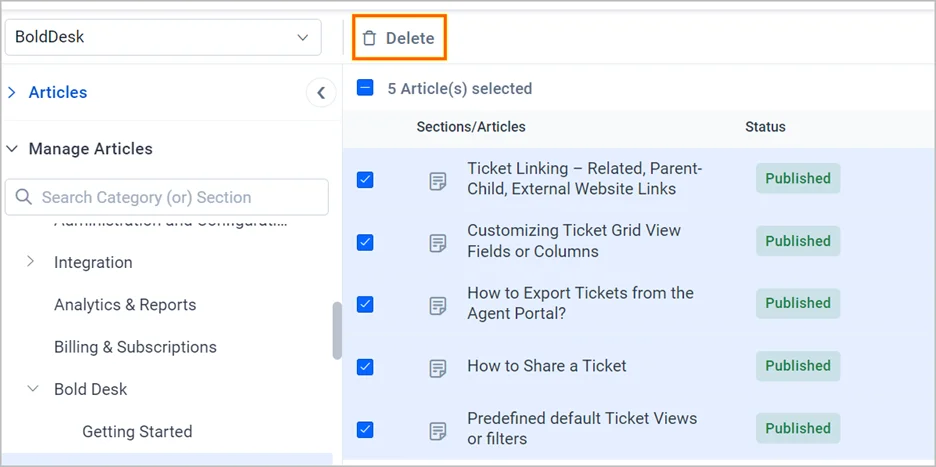Click the Customizing Ticket Grid View article icon

(437, 243)
